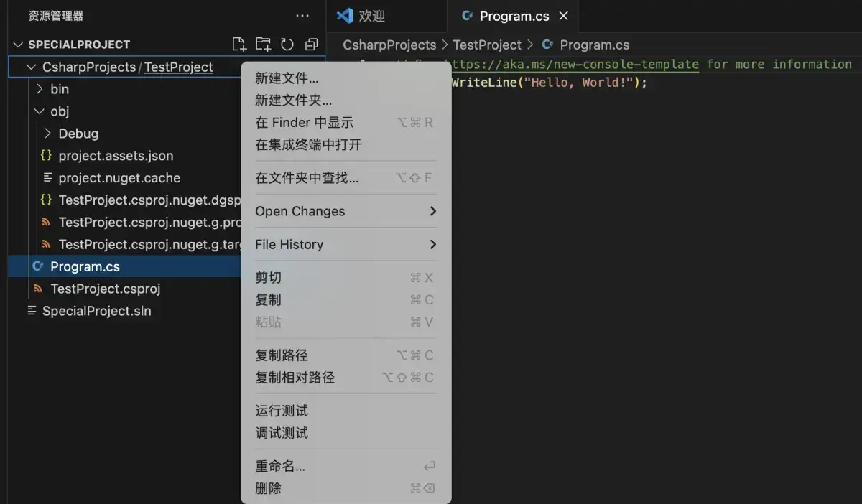Click the C# icon in the breadcrumb
The width and height of the screenshot is (862, 504).
(548, 45)
